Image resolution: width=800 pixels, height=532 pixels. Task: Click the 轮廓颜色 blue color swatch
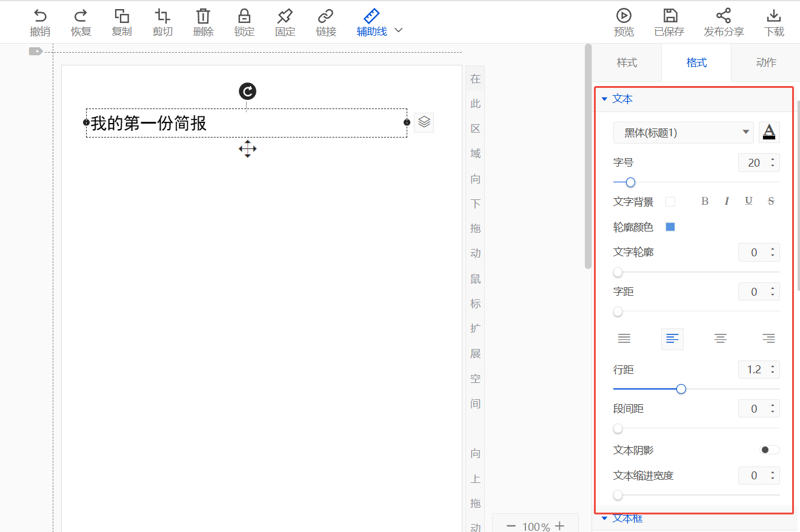click(x=670, y=227)
